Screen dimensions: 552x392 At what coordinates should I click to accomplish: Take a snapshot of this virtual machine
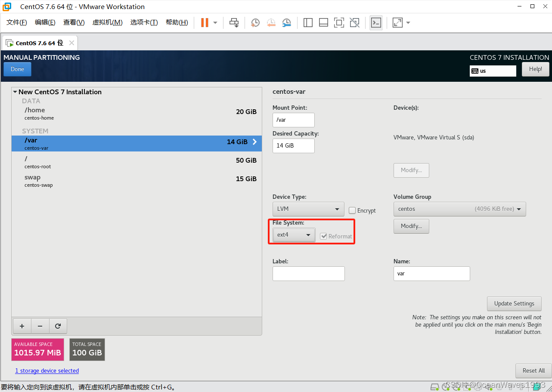coord(255,23)
